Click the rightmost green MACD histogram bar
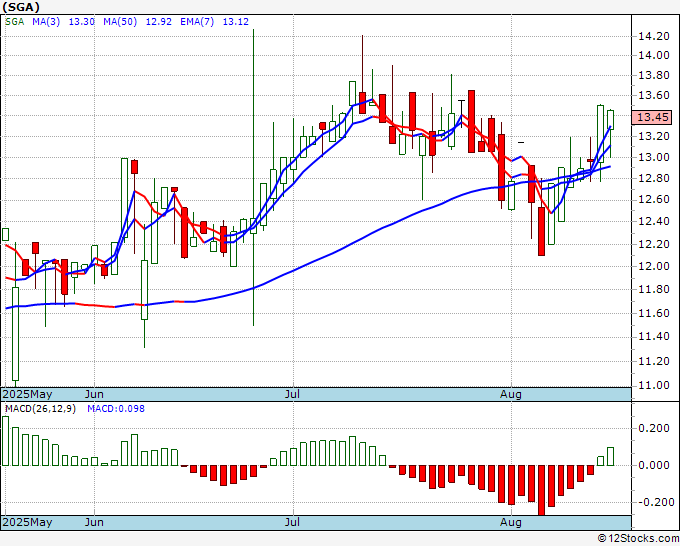680x546 pixels. 611,456
